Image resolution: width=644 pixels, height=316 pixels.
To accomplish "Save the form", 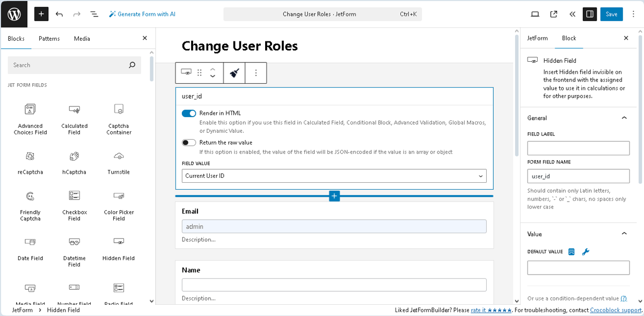I will (x=612, y=14).
